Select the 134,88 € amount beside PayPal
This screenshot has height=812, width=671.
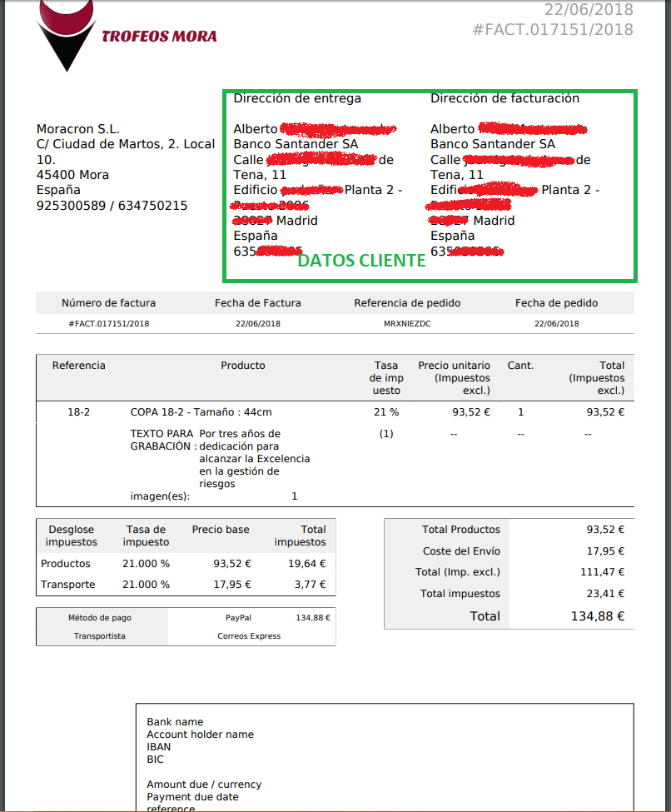pyautogui.click(x=313, y=618)
